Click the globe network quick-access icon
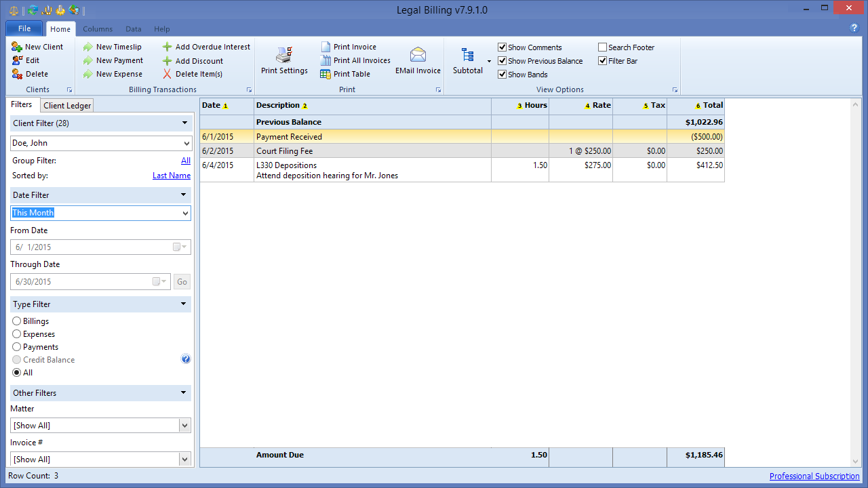Viewport: 868px width, 488px height. point(74,10)
